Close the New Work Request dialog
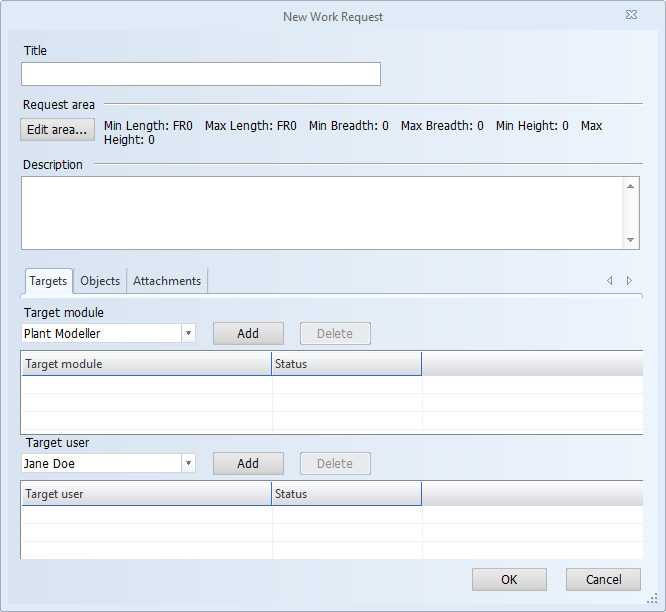This screenshot has width=666, height=612. click(631, 16)
